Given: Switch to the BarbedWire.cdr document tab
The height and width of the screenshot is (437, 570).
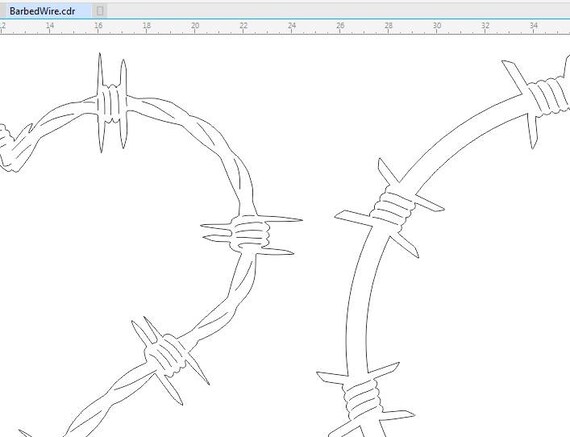Looking at the screenshot, I should coord(42,11).
